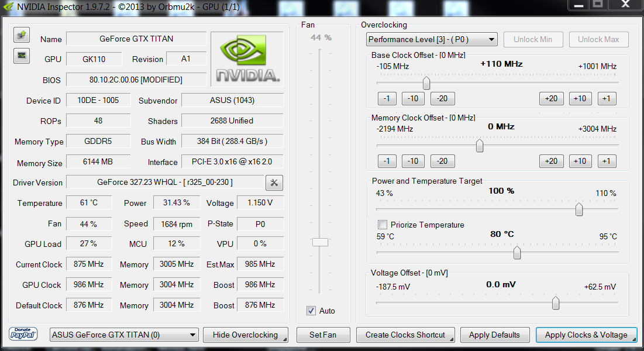Click the Base Clock Offset -20 button
This screenshot has height=351, width=644.
coord(442,98)
